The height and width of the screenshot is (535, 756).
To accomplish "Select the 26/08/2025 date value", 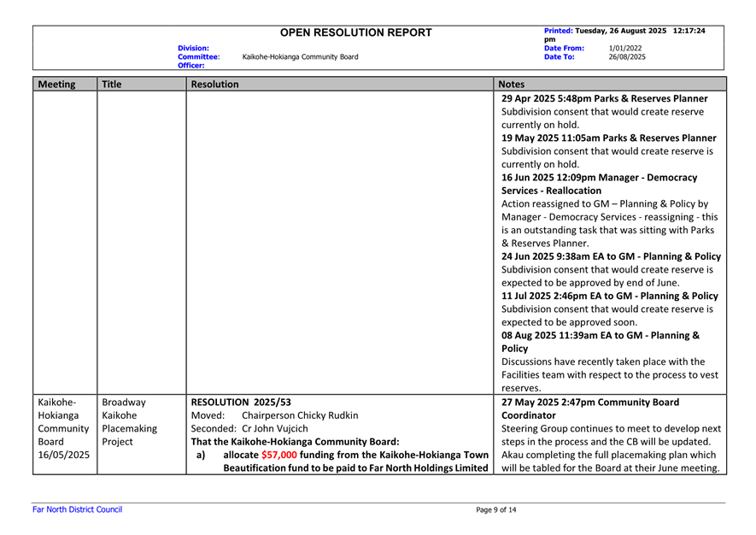I will point(627,57).
